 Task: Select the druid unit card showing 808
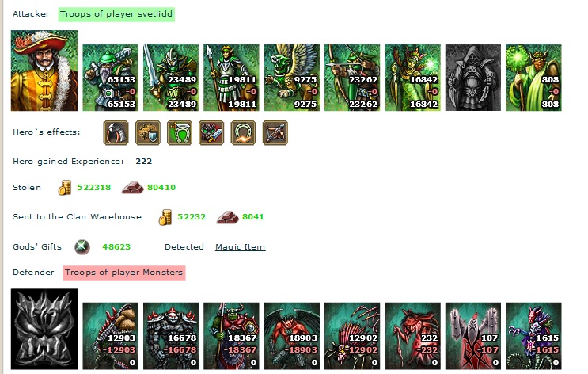pyautogui.click(x=533, y=78)
